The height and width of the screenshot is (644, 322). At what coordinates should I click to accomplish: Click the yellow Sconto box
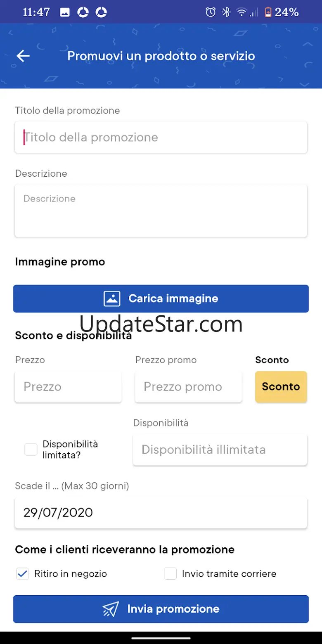tap(281, 387)
